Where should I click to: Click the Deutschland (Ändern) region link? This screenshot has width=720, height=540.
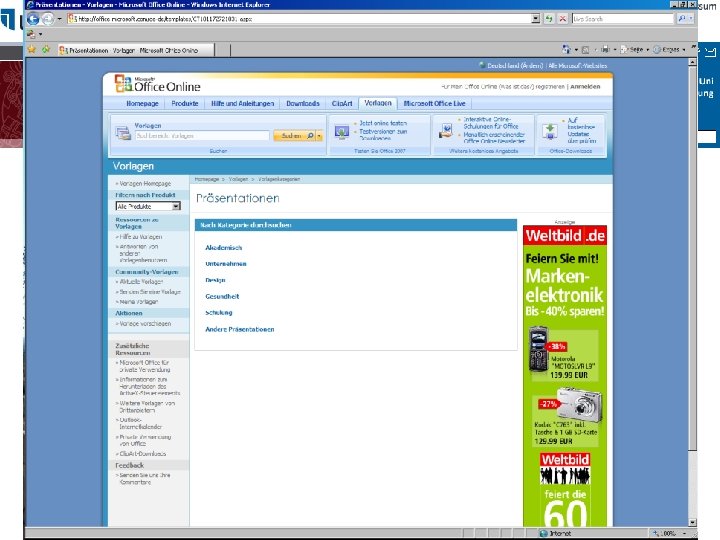pyautogui.click(x=515, y=66)
